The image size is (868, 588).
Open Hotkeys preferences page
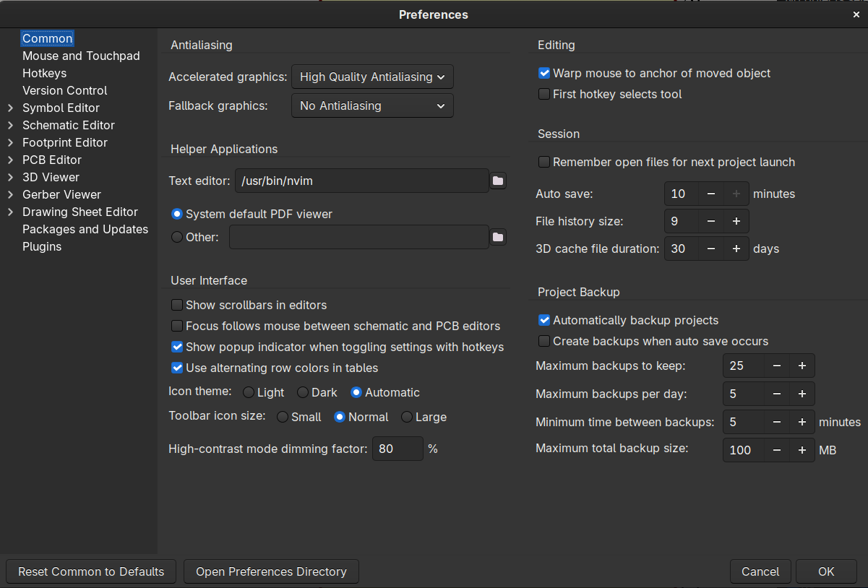pyautogui.click(x=44, y=73)
